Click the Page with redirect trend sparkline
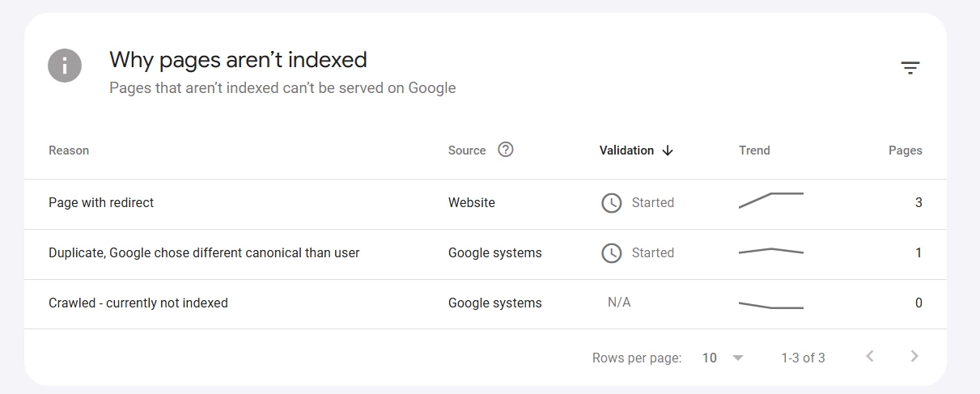The image size is (980, 394). [770, 201]
